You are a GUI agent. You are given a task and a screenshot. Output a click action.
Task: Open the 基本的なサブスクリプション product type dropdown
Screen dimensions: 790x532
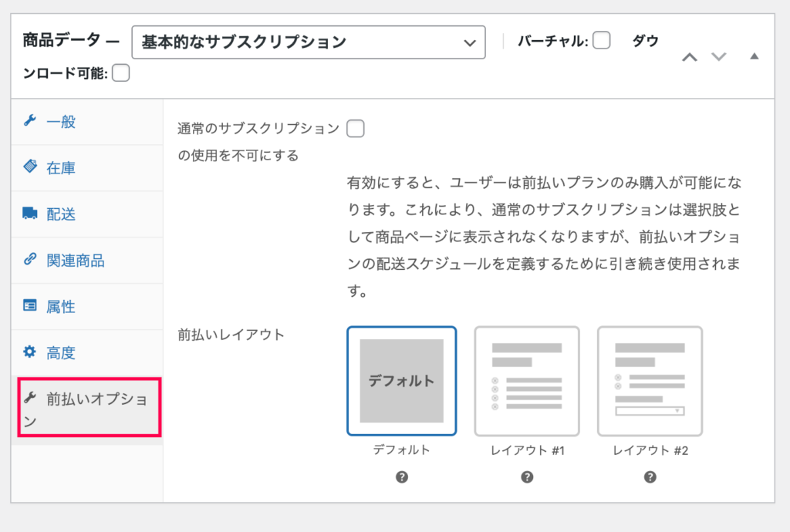point(309,42)
